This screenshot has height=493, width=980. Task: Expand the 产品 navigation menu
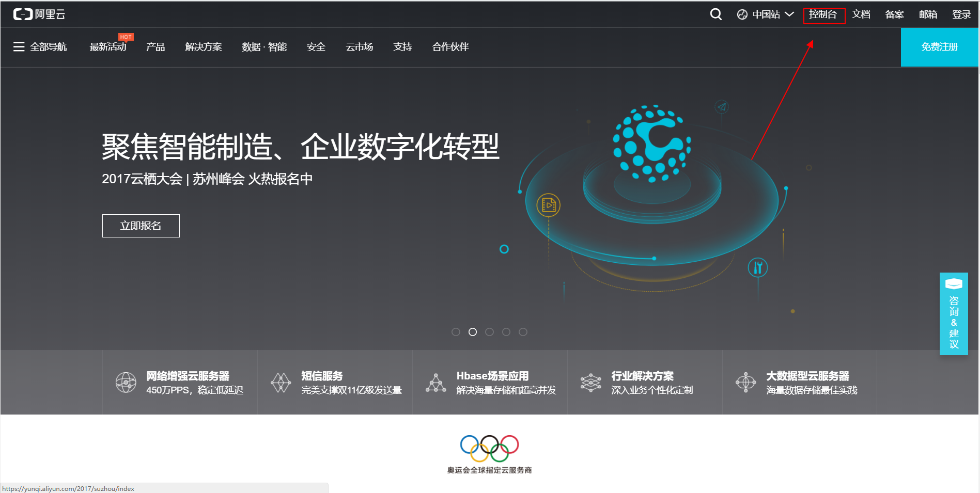point(155,47)
